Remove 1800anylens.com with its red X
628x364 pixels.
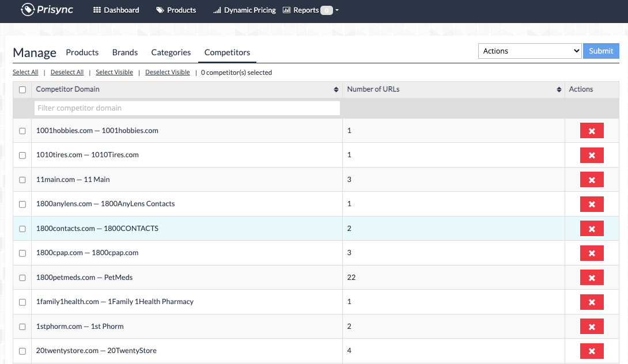[592, 204]
